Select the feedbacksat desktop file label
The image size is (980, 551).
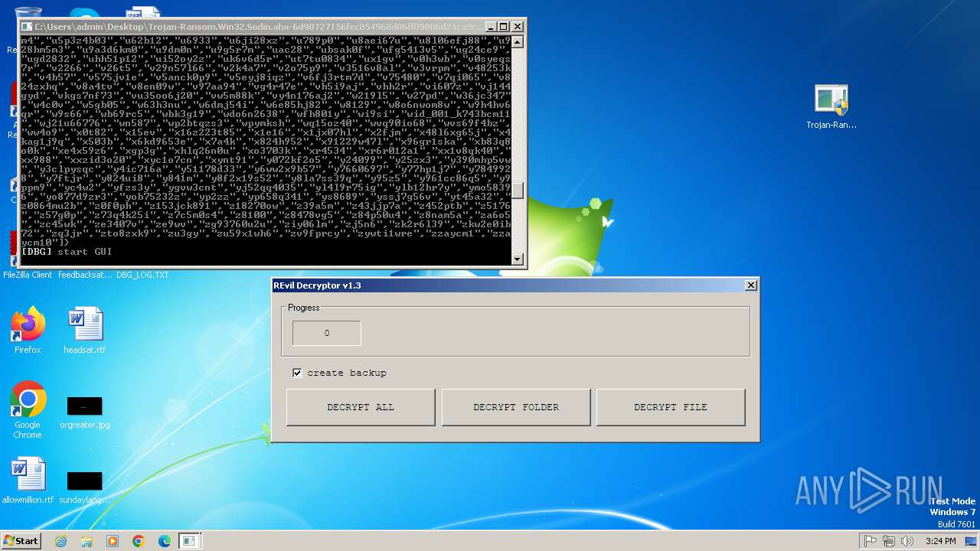[x=85, y=275]
